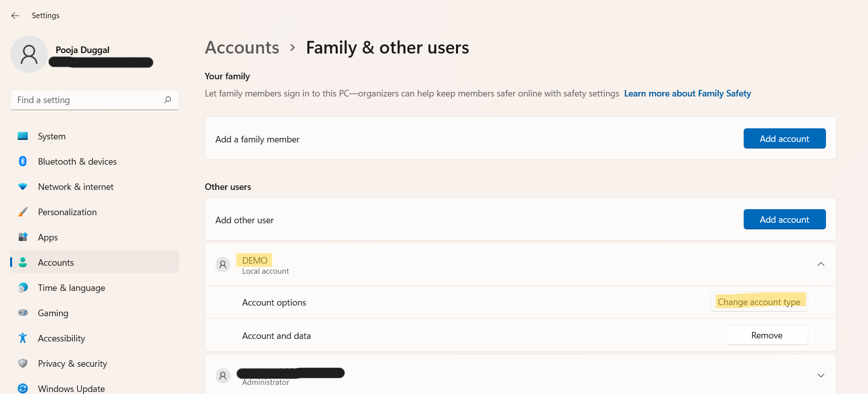Open System settings from sidebar
Screen dimensions: 868x394
tap(52, 136)
